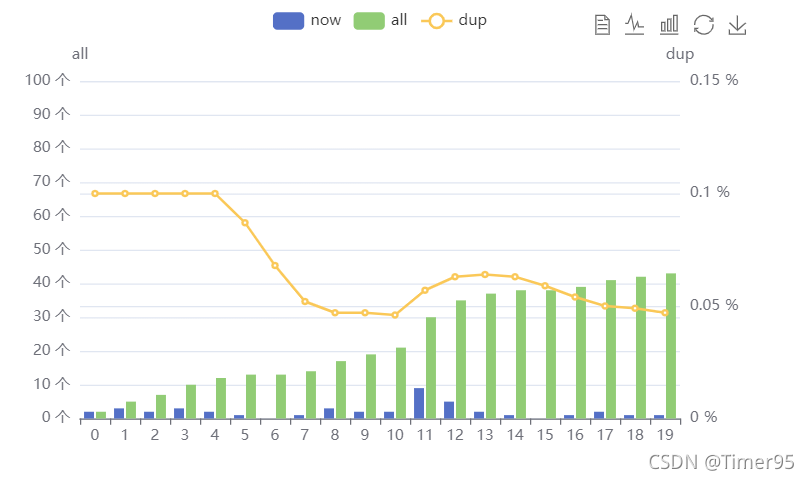809x480 pixels.
Task: Click the blue 'now' legend swatch
Action: tap(288, 21)
